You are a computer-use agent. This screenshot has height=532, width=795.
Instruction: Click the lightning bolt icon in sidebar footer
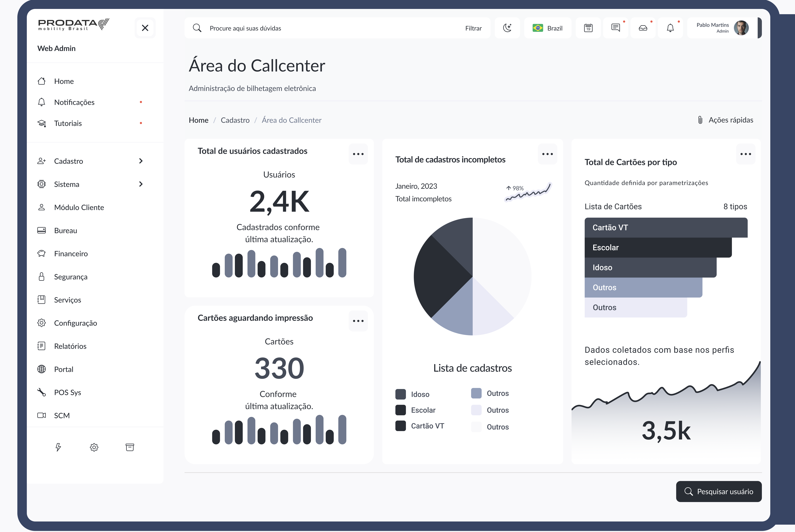click(58, 447)
